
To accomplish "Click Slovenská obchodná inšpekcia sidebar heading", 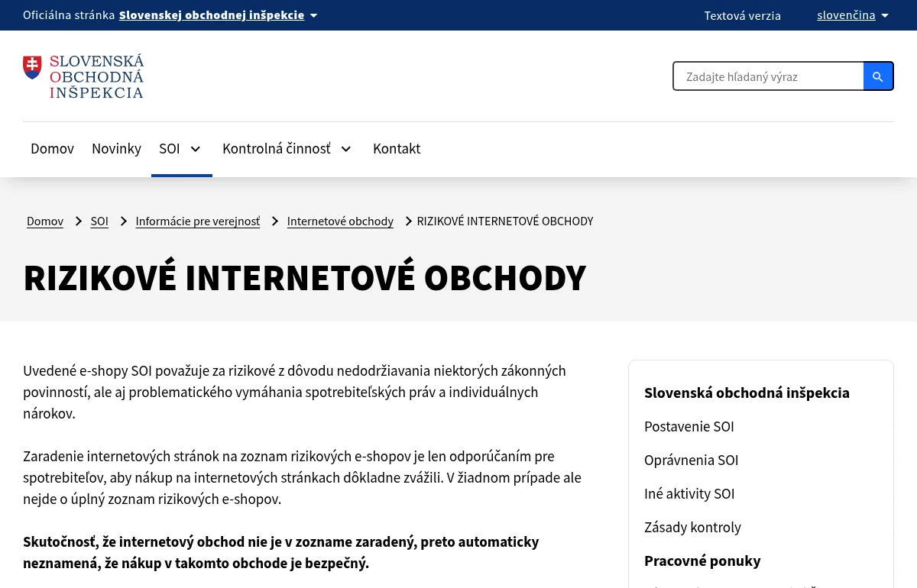I will pyautogui.click(x=747, y=393).
